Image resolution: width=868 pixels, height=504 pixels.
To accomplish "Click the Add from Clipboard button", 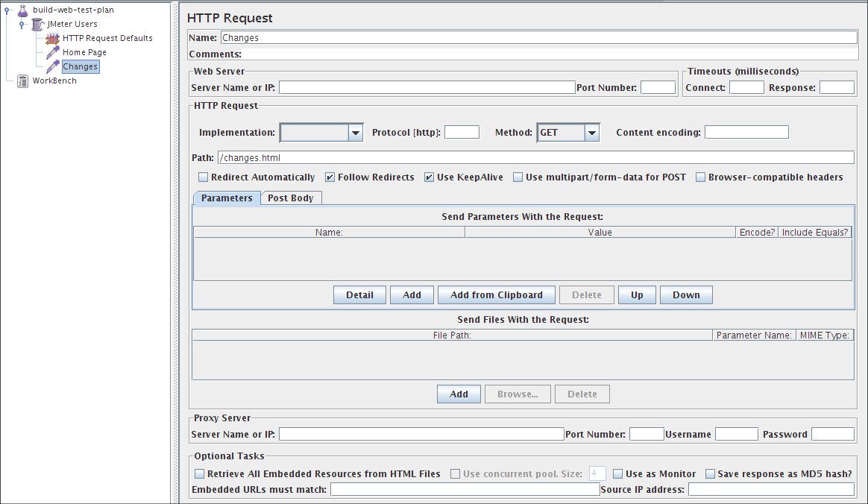I will click(496, 295).
